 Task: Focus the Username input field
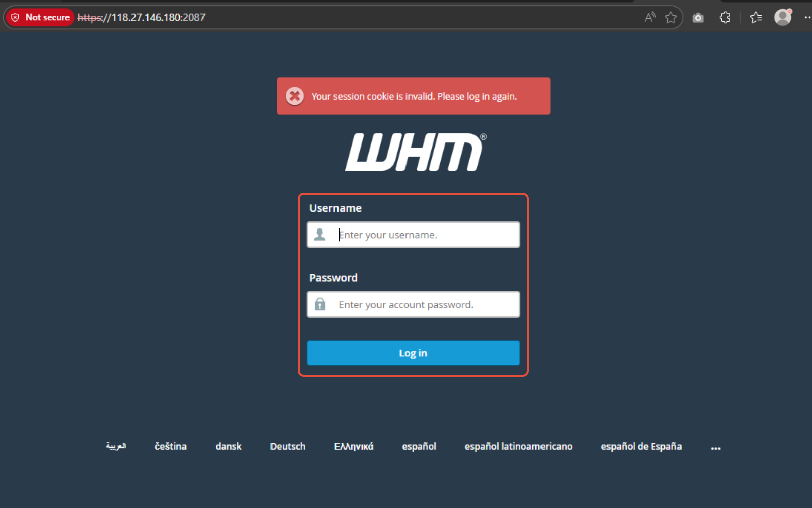pyautogui.click(x=414, y=235)
